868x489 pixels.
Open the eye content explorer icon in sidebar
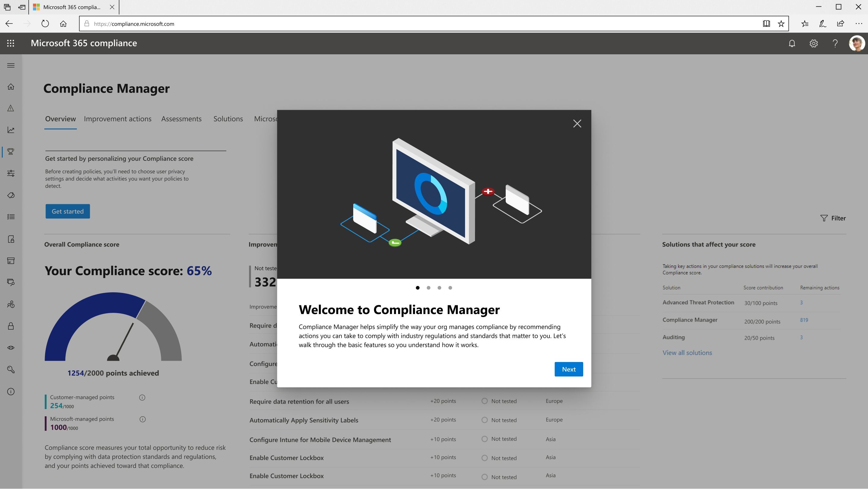pos(11,347)
